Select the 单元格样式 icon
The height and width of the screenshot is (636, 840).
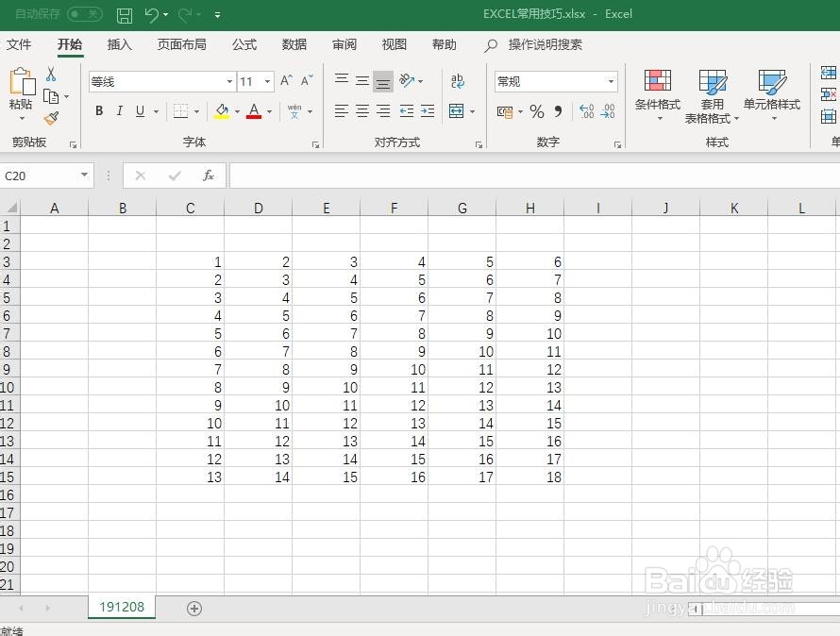click(772, 90)
